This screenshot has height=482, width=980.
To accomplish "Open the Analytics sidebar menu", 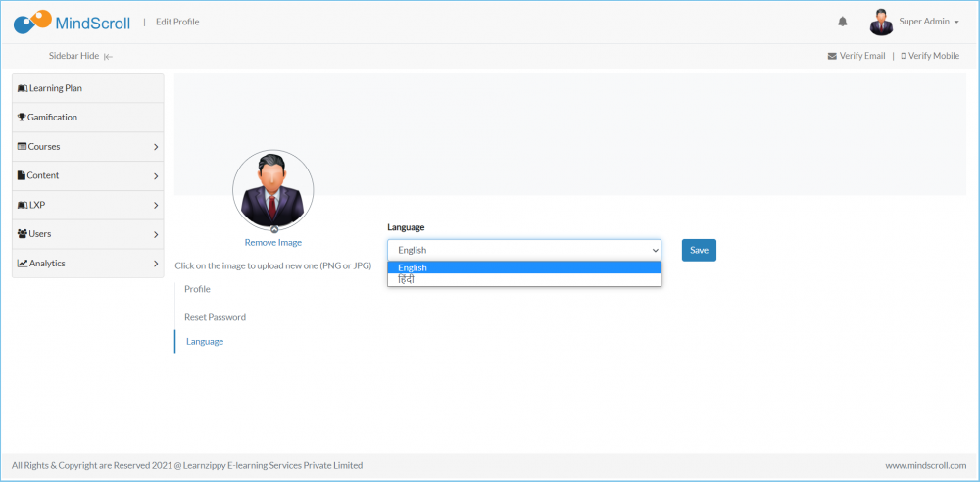I will [88, 264].
